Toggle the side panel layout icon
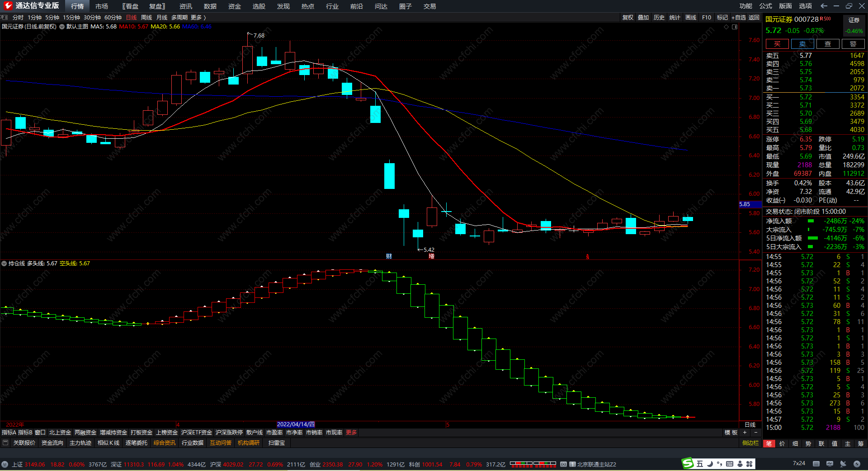Viewport: 868px width, 471px height. (735, 27)
